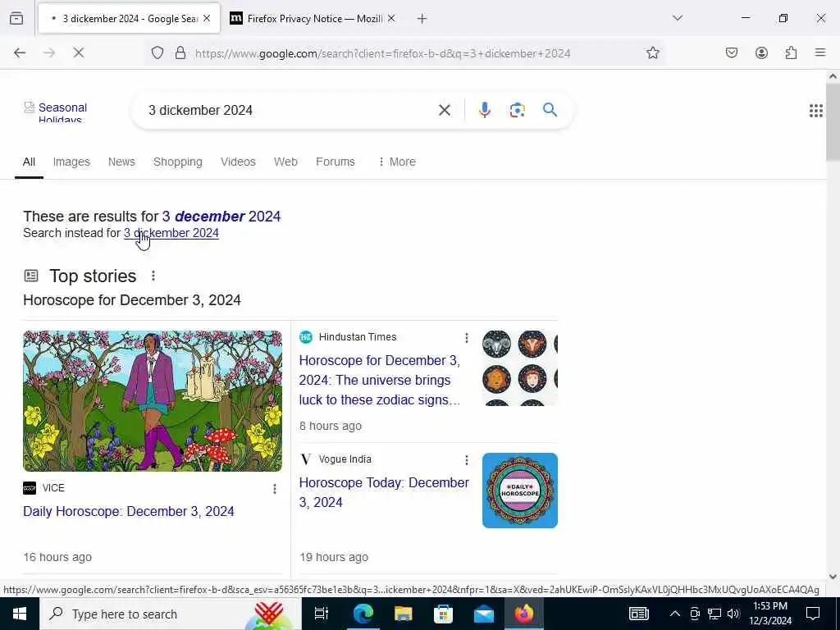This screenshot has height=630, width=840.
Task: Click page vertical scrollbar thumb
Action: [x=833, y=122]
